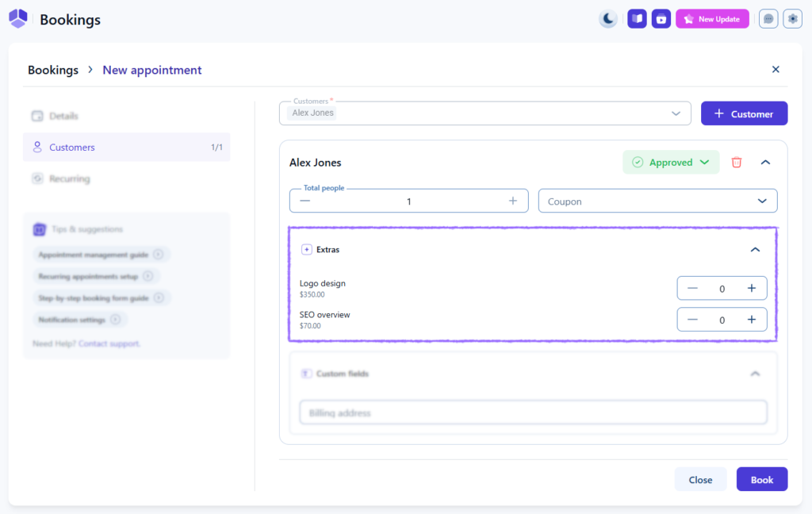Click the Bookings logo icon
Viewport: 812px width, 514px height.
(x=18, y=19)
